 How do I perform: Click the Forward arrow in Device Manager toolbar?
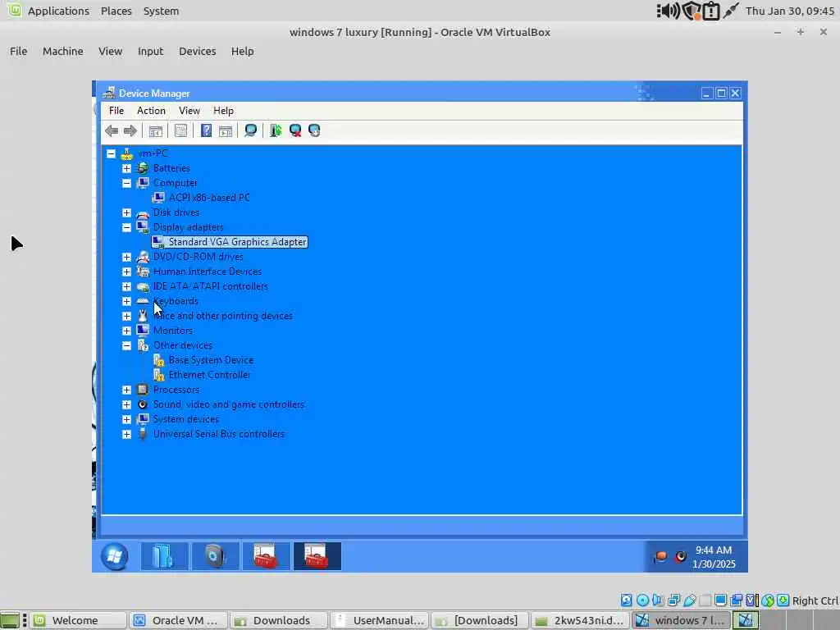(x=130, y=130)
